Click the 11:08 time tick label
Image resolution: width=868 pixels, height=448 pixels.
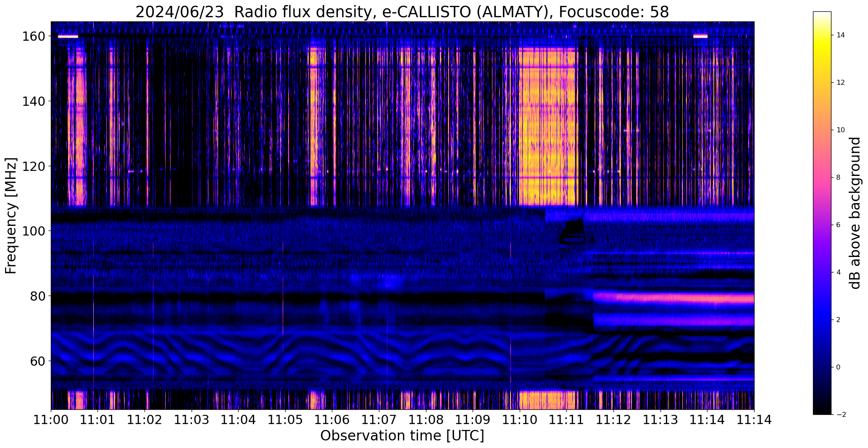(x=426, y=420)
